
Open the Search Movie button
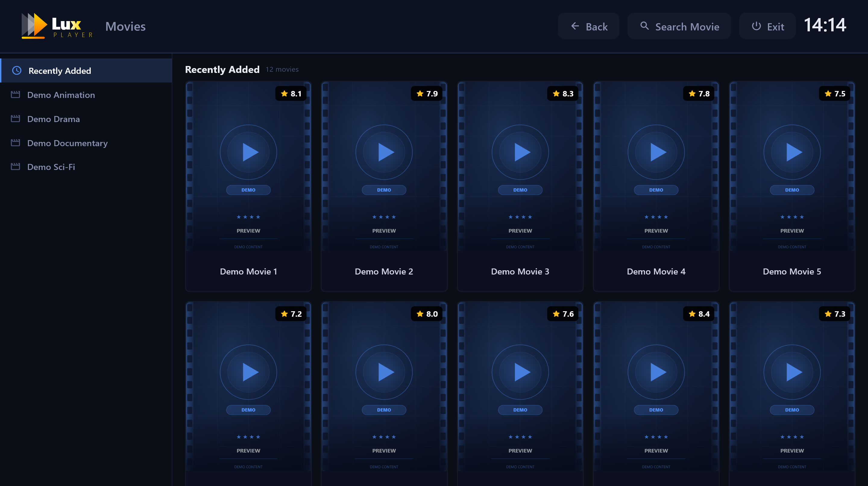[679, 26]
